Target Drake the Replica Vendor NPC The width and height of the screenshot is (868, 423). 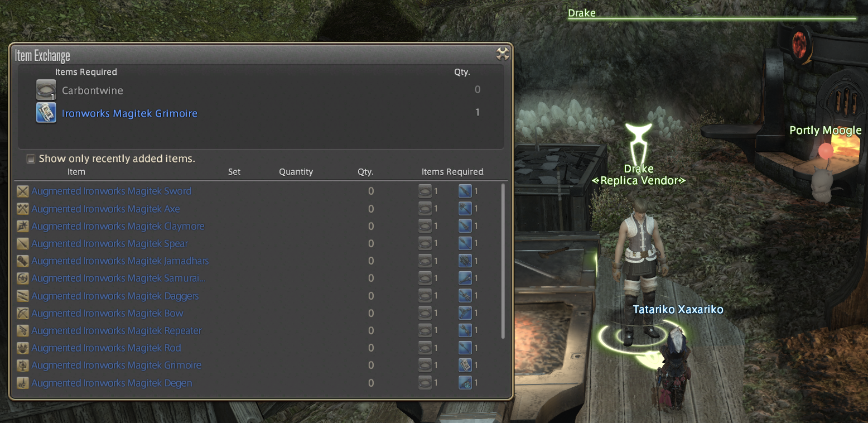coord(638,268)
